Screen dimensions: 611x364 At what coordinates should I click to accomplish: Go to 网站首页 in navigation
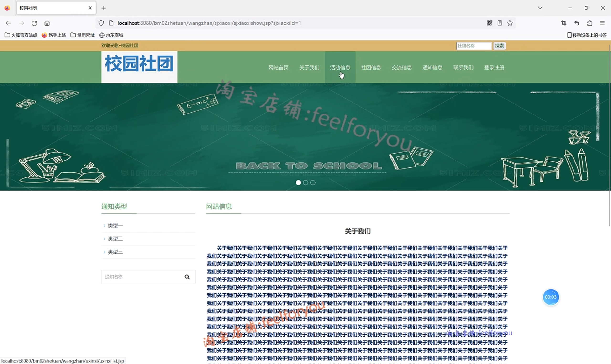point(278,68)
